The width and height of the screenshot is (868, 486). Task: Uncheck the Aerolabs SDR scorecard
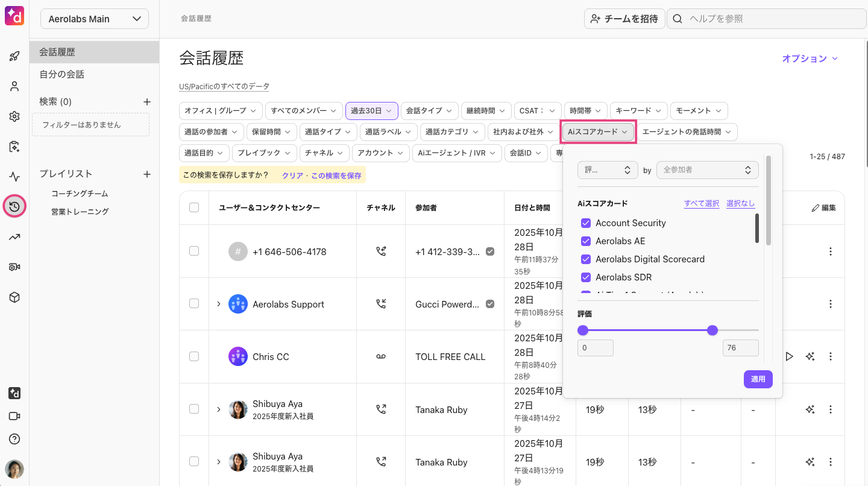[x=585, y=277]
